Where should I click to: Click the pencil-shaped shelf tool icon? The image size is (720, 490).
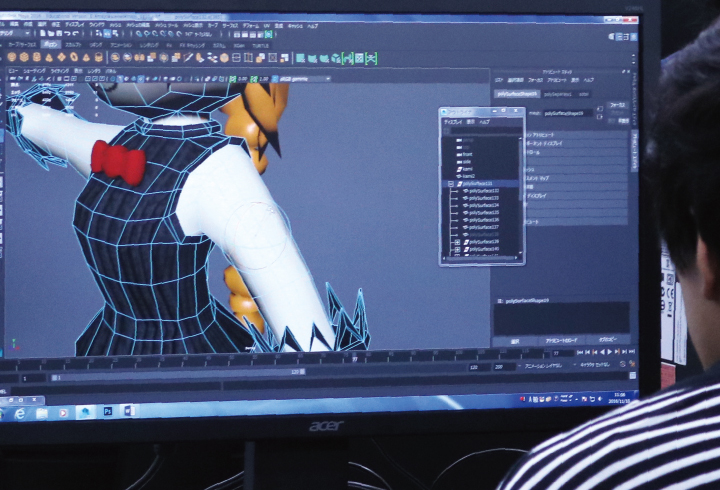188,58
